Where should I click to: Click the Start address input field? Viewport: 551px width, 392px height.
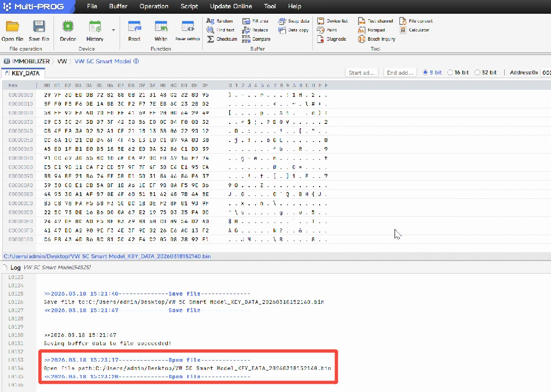pos(361,73)
